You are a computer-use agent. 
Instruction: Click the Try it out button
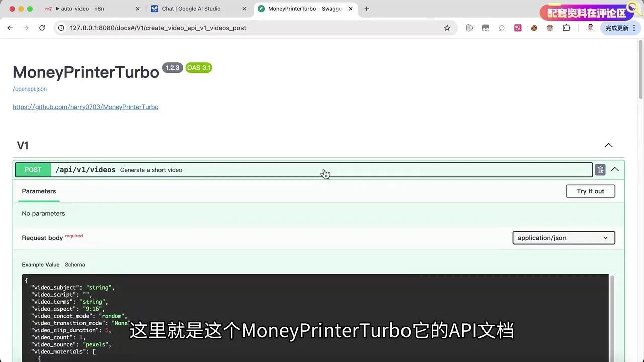point(590,191)
